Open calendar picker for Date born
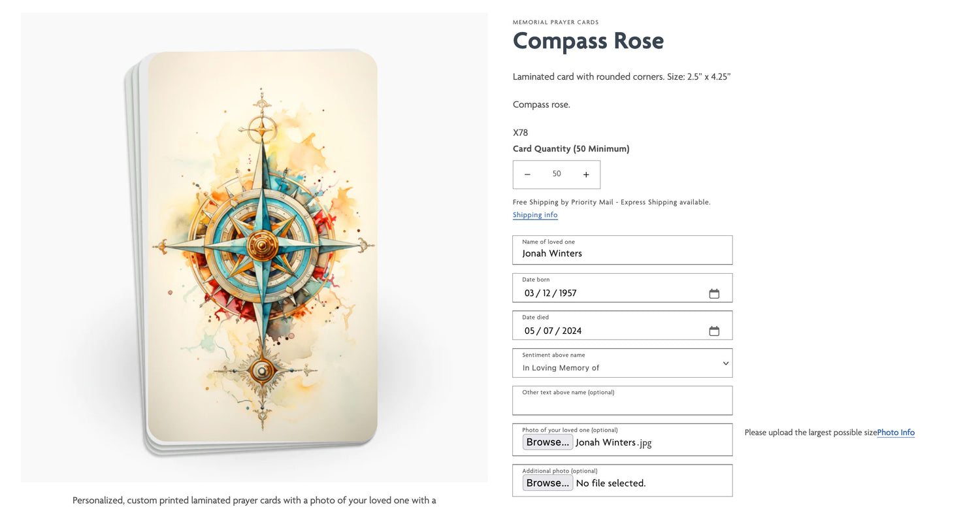This screenshot has height=511, width=980. pos(714,293)
